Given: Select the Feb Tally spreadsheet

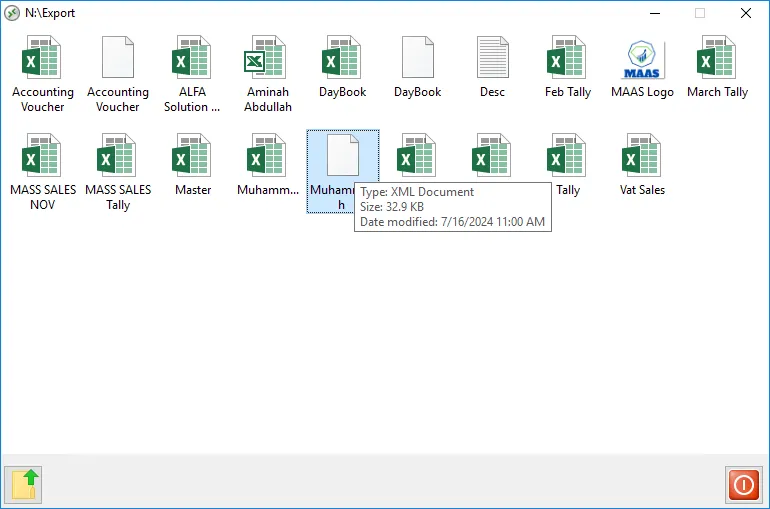Looking at the screenshot, I should point(567,58).
